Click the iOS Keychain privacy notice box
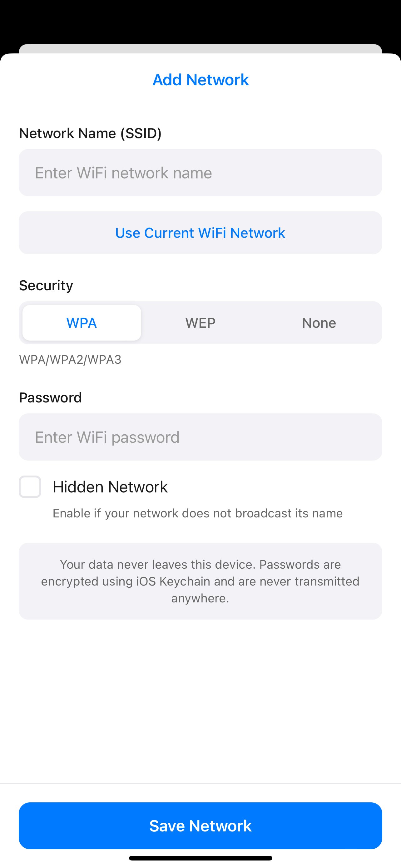This screenshot has width=401, height=868. 200,581
